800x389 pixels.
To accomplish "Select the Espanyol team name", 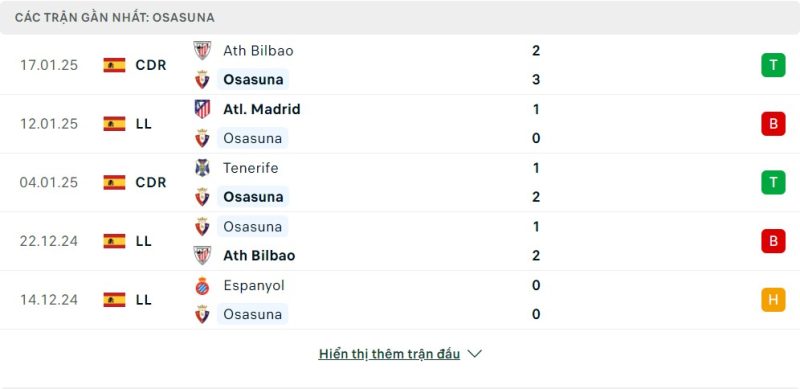I will tap(254, 285).
